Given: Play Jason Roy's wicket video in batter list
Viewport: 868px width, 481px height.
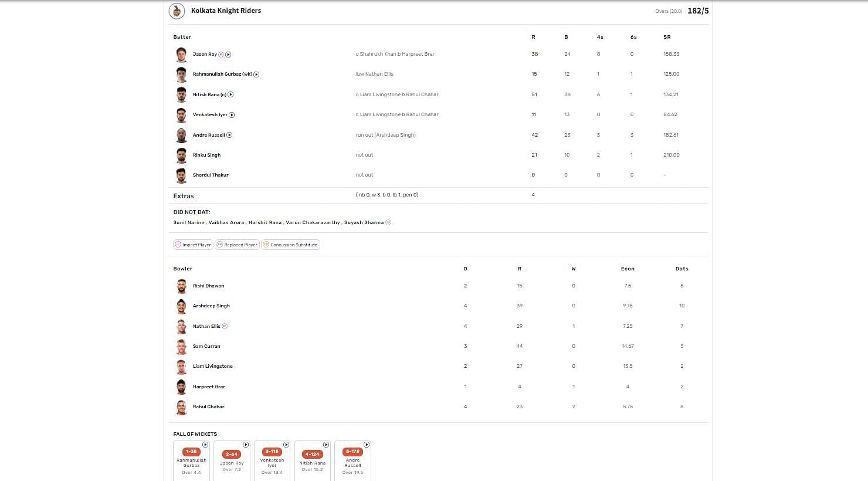Looking at the screenshot, I should point(228,55).
